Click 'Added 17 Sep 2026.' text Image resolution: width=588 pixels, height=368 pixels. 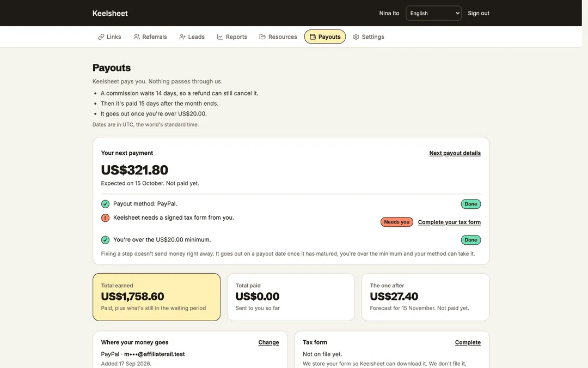coord(126,364)
